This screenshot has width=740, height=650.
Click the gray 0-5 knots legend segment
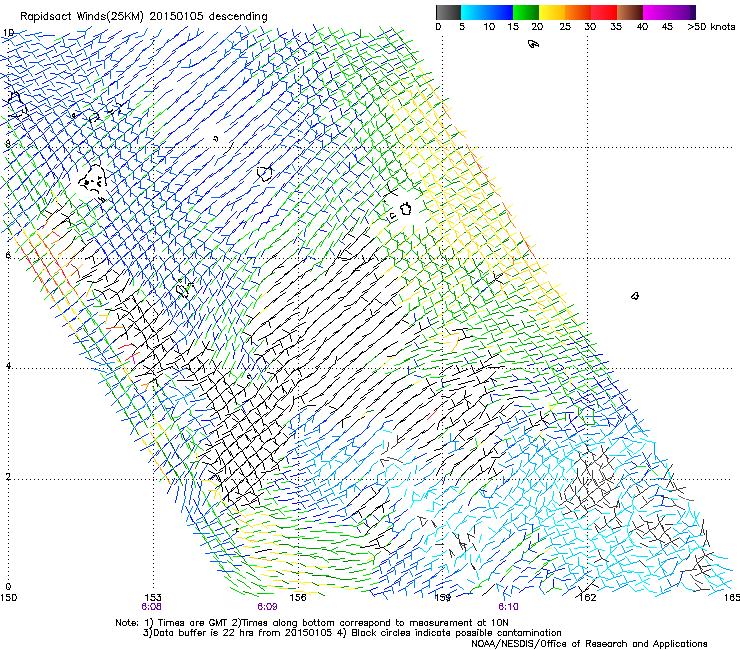click(448, 12)
